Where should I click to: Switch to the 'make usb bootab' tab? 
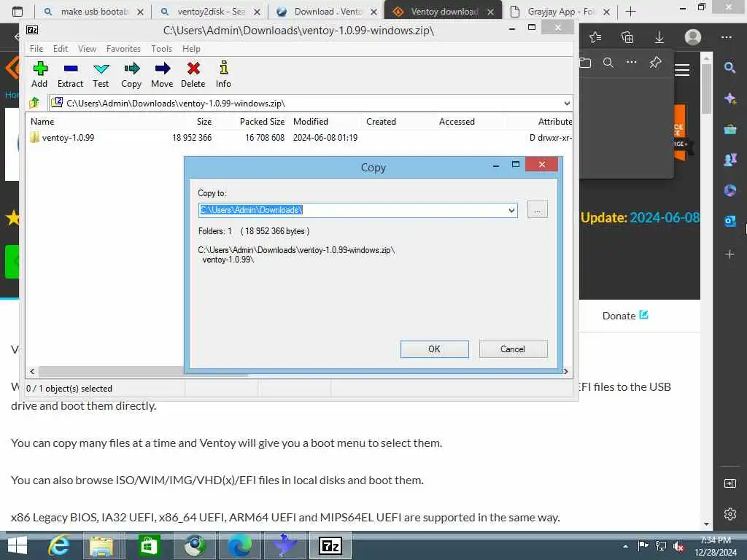point(93,12)
